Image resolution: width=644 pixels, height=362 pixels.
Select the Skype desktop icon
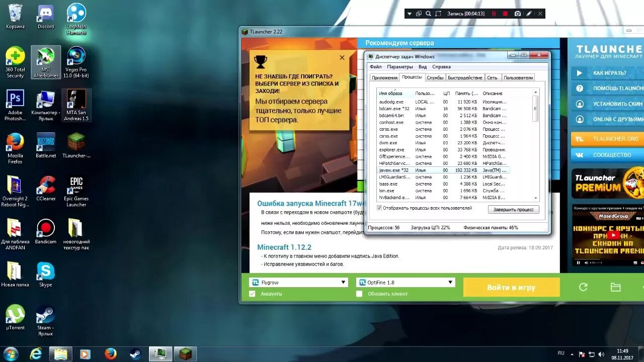(x=46, y=275)
